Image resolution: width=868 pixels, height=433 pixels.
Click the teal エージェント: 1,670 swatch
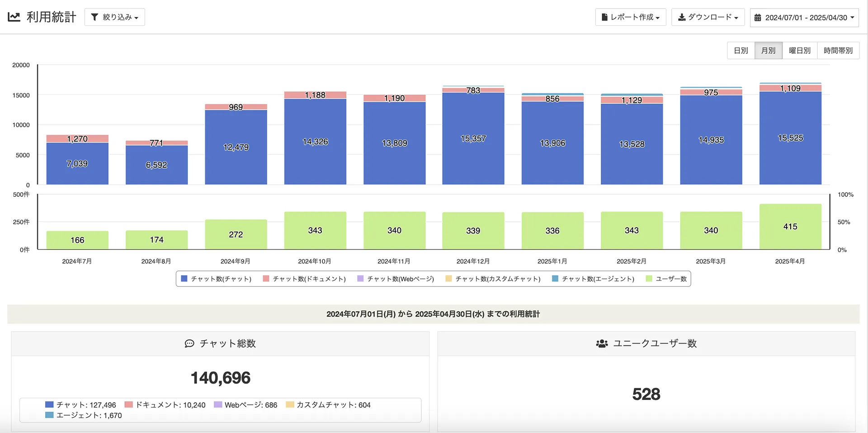coord(49,415)
